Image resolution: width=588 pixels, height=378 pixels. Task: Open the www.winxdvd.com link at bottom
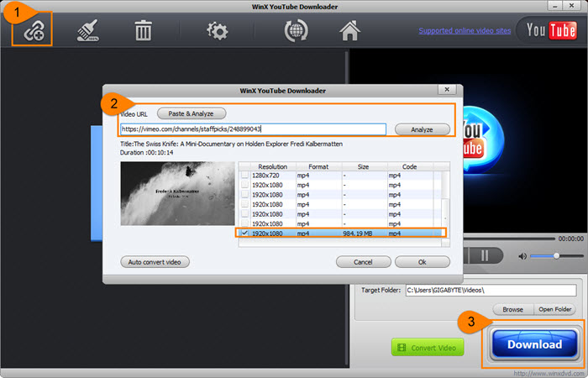click(549, 374)
